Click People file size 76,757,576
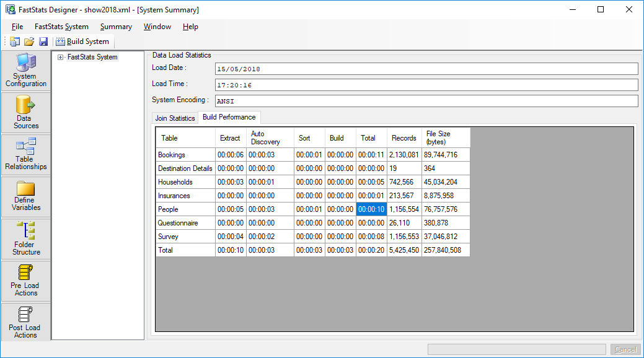The image size is (644, 358). click(446, 209)
